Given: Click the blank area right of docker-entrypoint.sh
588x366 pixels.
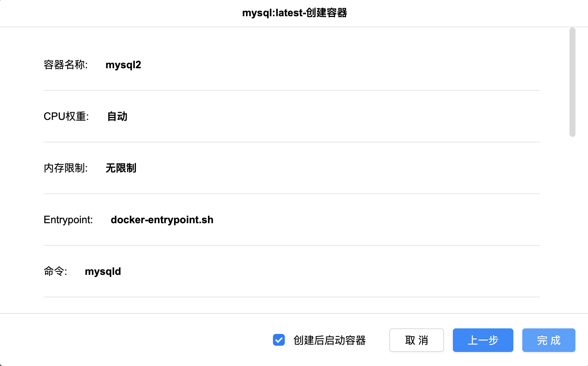Looking at the screenshot, I should point(369,220).
